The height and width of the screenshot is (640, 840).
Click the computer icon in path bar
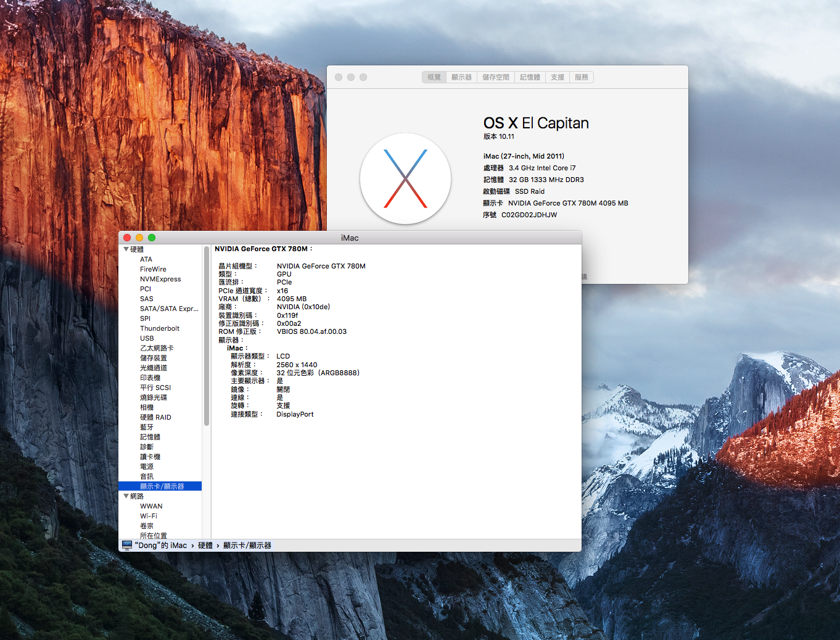(127, 545)
